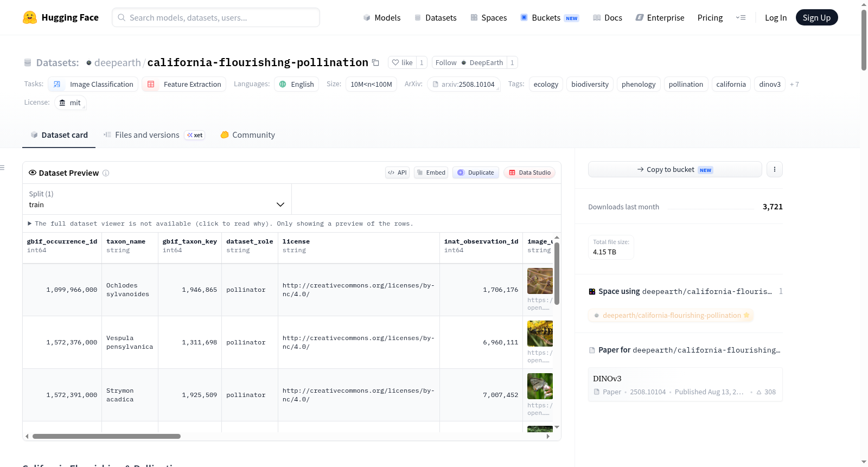Open the Split train dropdown
This screenshot has height=467, width=868.
[157, 199]
